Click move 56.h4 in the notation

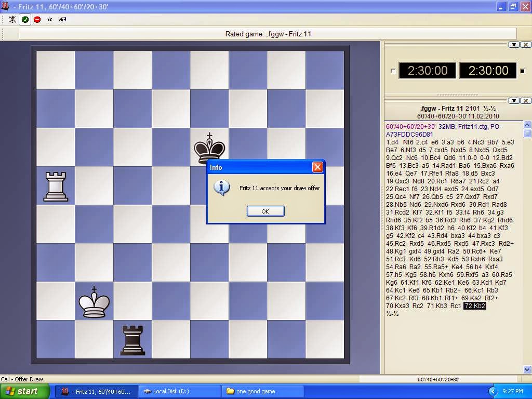tap(474, 267)
